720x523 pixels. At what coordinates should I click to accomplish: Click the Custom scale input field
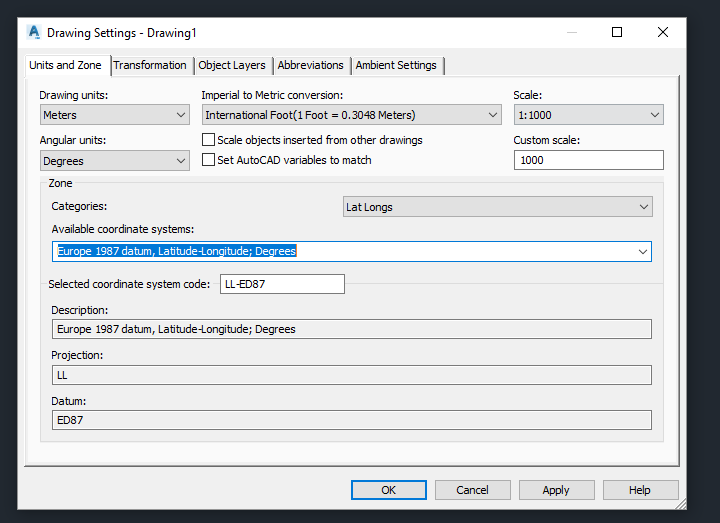[x=588, y=160]
